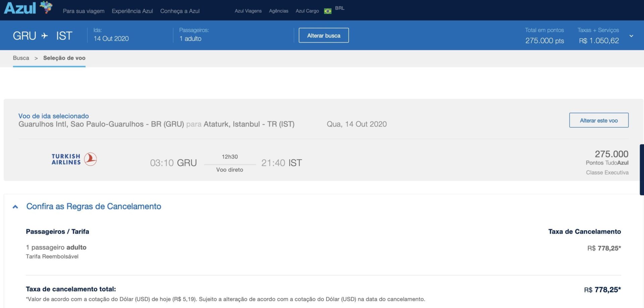Click the 03:10 GRU departure time

pos(173,163)
